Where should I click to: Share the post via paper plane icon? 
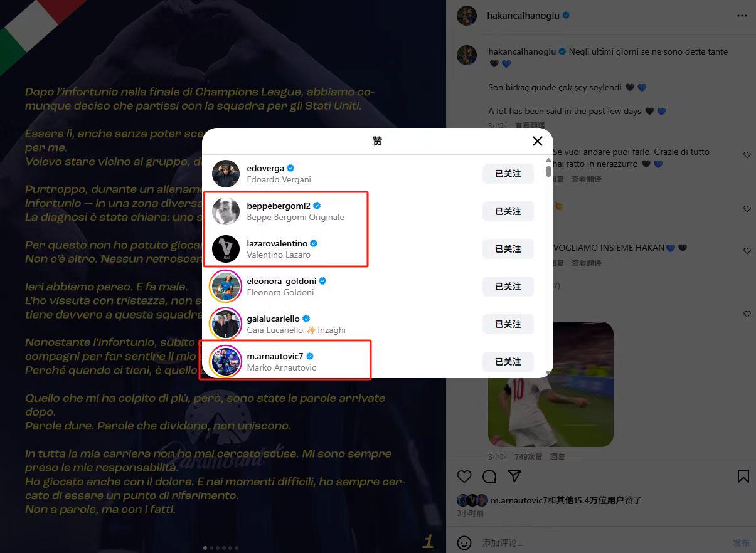click(x=514, y=477)
